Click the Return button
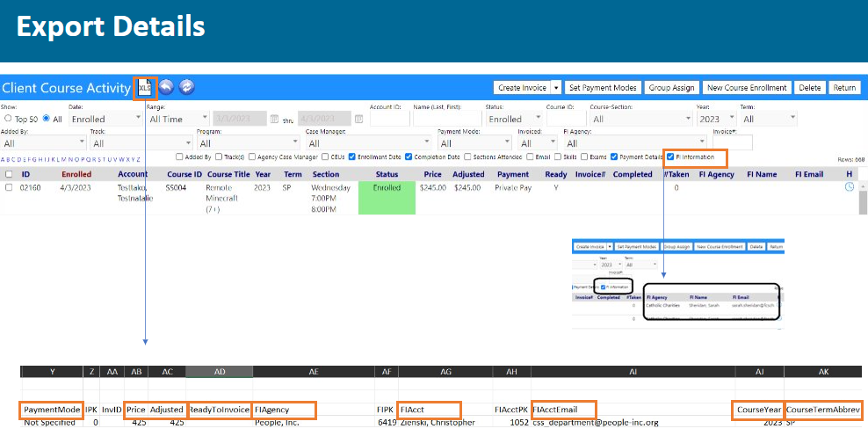This screenshot has width=868, height=436. pos(844,88)
